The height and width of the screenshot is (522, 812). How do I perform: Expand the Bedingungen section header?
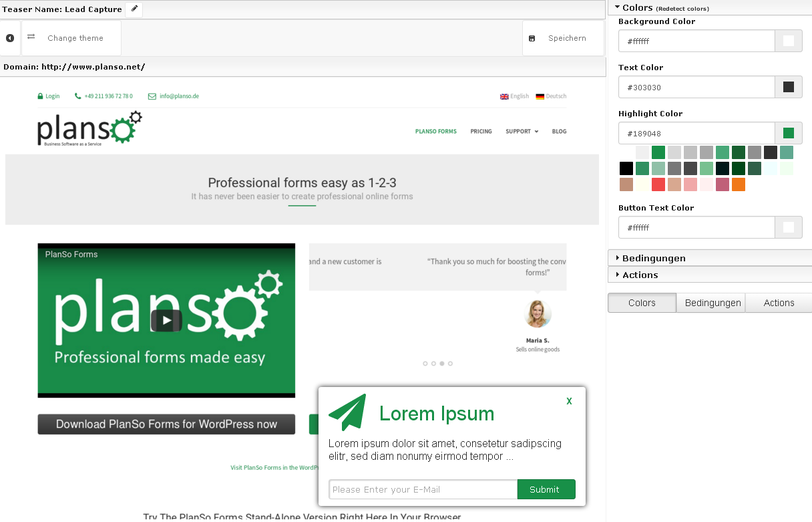click(x=710, y=258)
